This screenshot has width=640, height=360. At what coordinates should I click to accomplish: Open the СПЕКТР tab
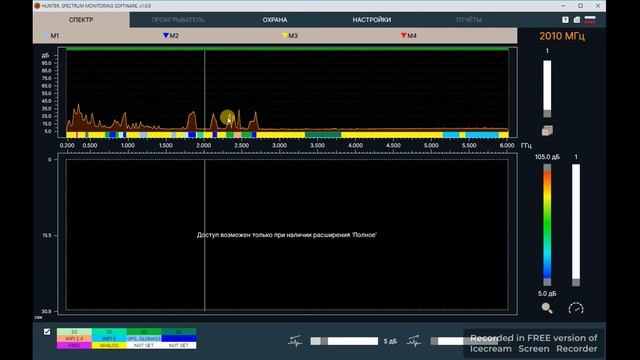pyautogui.click(x=81, y=20)
